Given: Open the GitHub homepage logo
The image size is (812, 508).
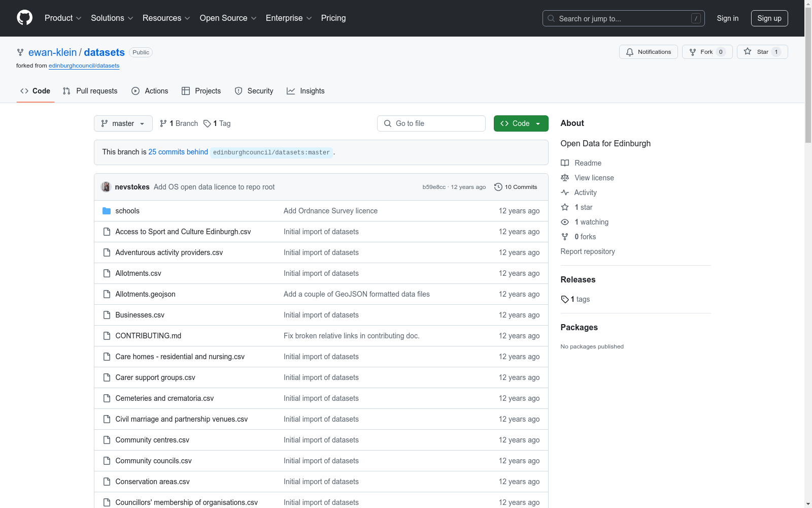Looking at the screenshot, I should tap(24, 18).
